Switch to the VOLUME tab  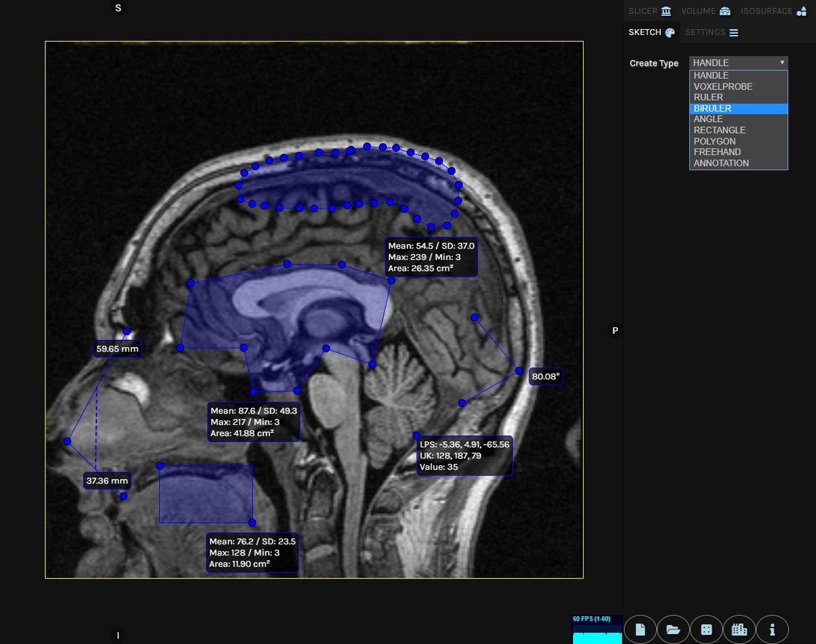[706, 11]
